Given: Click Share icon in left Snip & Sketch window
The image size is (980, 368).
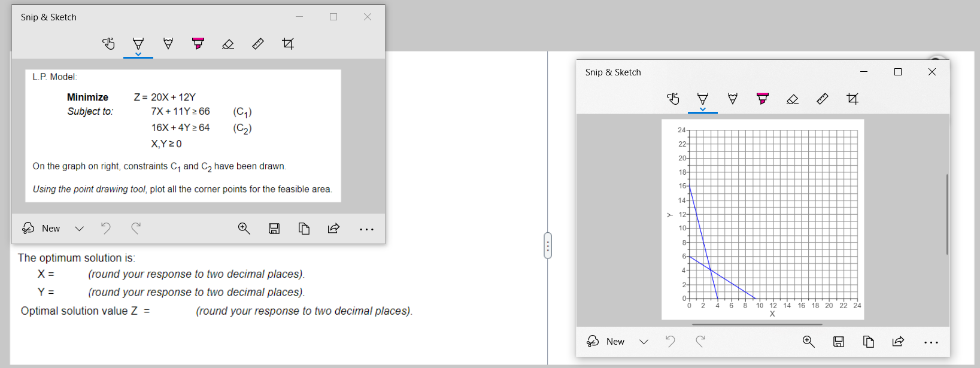Looking at the screenshot, I should click(x=334, y=228).
